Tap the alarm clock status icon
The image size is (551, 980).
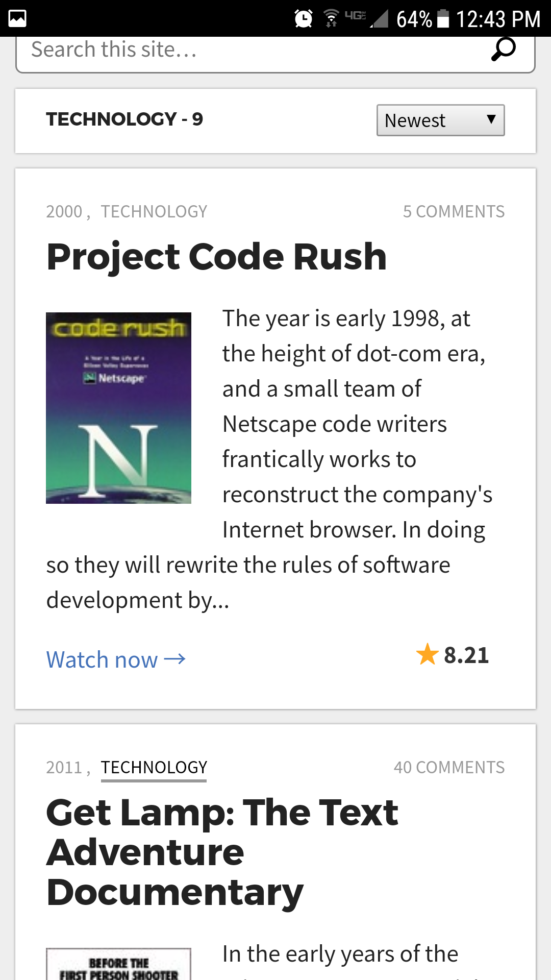coord(304,19)
